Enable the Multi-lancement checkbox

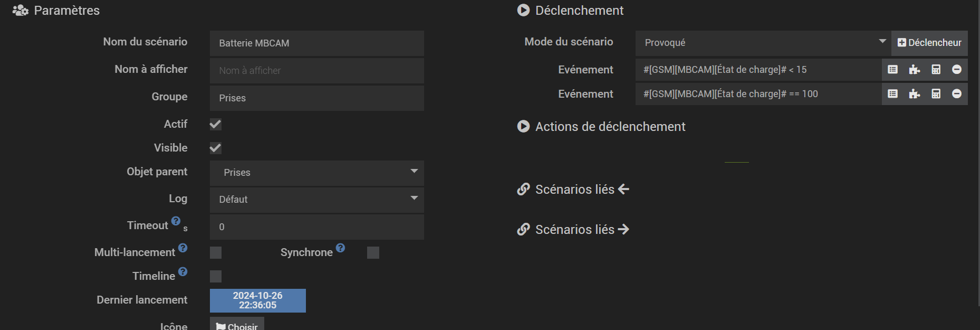pyautogui.click(x=216, y=252)
